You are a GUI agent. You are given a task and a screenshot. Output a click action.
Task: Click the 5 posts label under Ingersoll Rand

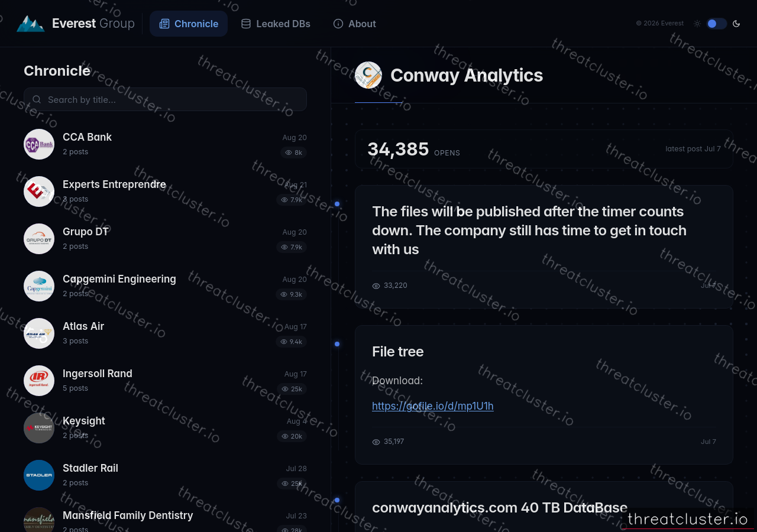pyautogui.click(x=76, y=388)
